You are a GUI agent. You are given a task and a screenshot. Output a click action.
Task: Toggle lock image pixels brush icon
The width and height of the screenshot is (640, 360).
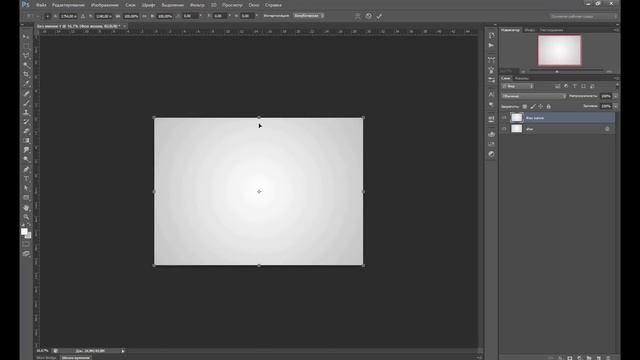533,107
